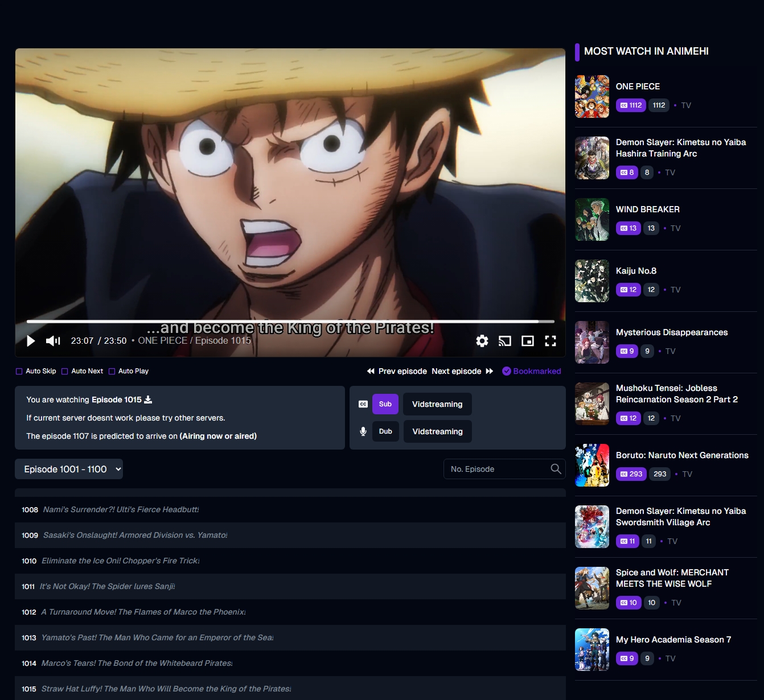
Task: Click My Hero Academia Season 7 title
Action: point(673,640)
